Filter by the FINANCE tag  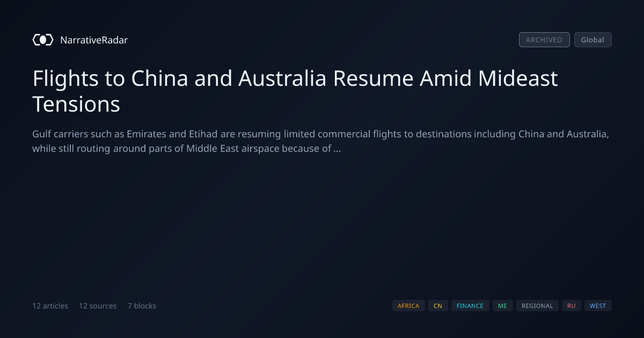470,306
